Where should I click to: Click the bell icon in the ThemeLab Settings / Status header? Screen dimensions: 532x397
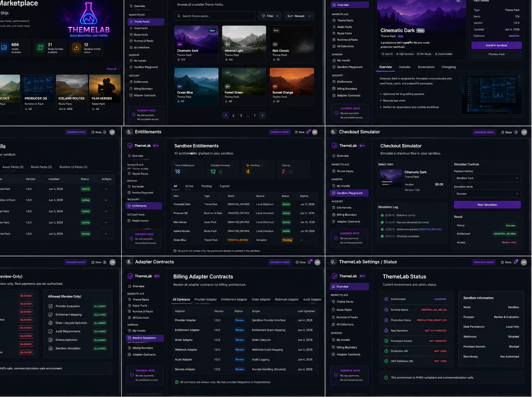(516, 262)
